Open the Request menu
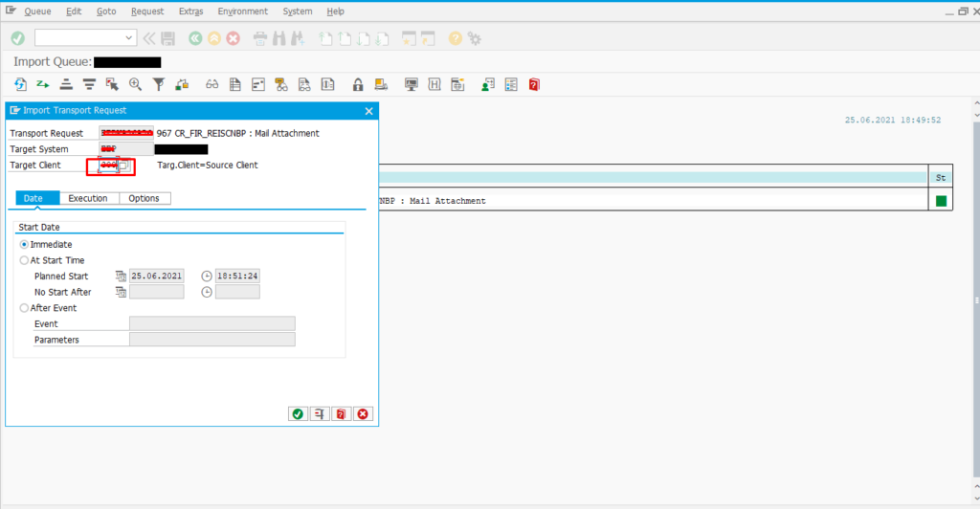The height and width of the screenshot is (509, 980). (147, 11)
